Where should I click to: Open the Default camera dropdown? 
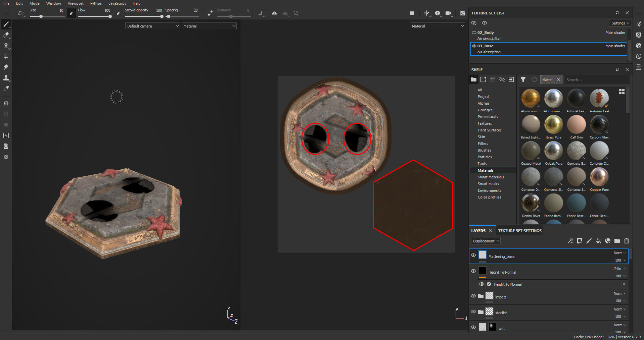(x=152, y=26)
